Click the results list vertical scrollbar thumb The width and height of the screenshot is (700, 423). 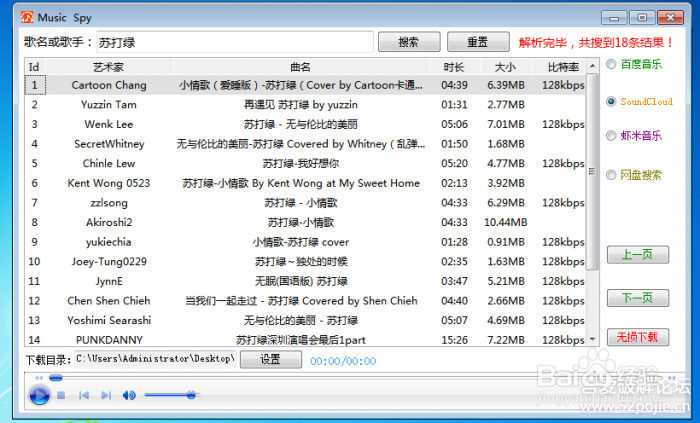coord(592,172)
